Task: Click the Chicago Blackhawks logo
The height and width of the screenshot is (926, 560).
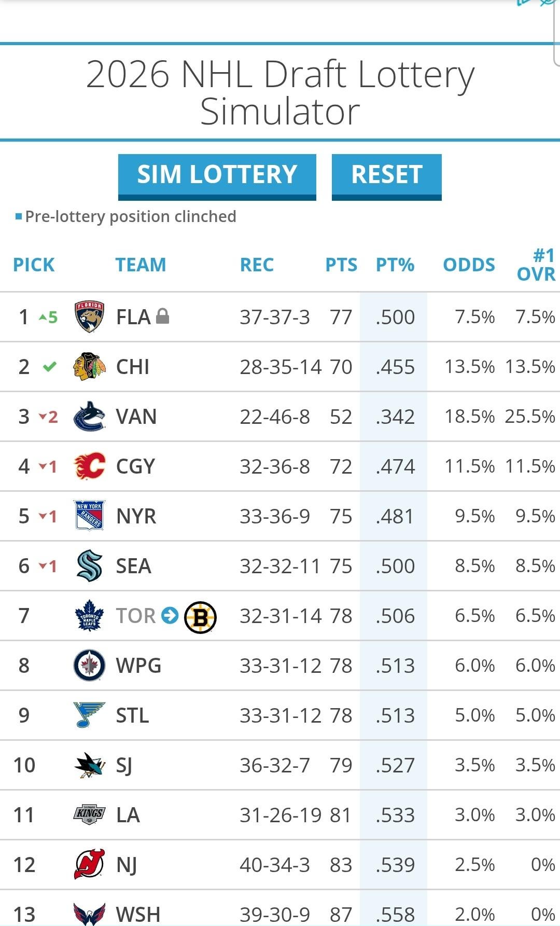Action: pos(89,366)
